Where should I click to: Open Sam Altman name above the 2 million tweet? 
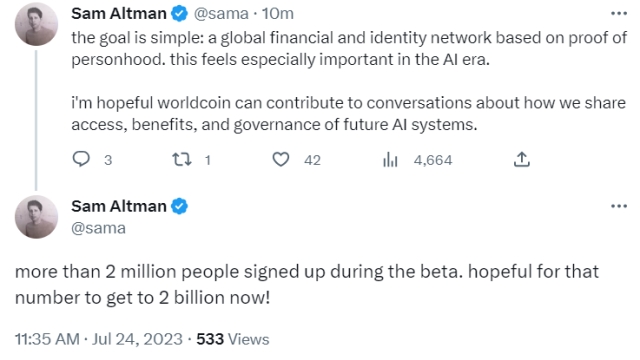(119, 206)
